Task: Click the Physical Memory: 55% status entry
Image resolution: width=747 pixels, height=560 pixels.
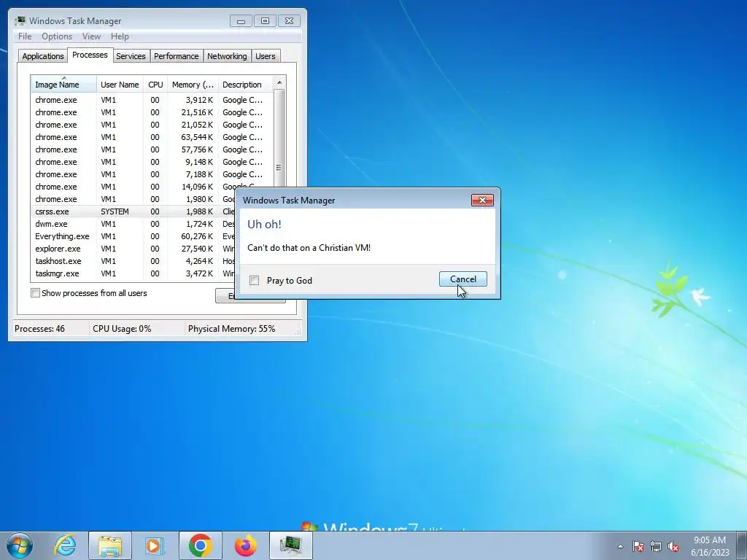Action: tap(231, 329)
